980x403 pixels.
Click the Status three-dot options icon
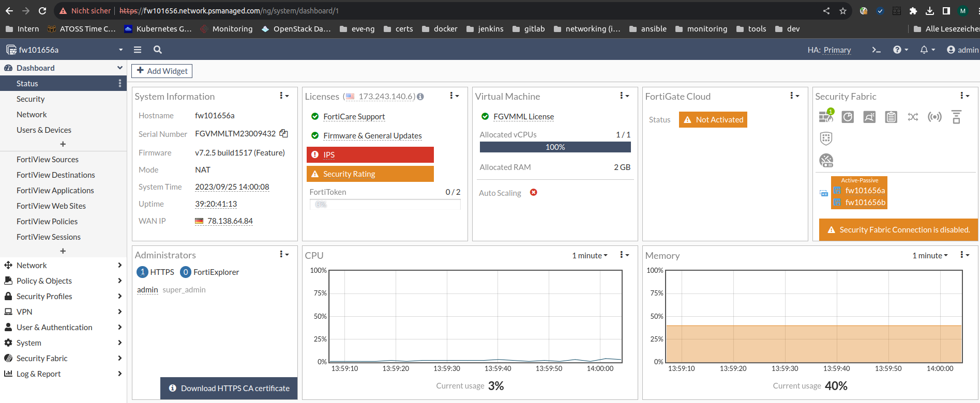point(120,83)
